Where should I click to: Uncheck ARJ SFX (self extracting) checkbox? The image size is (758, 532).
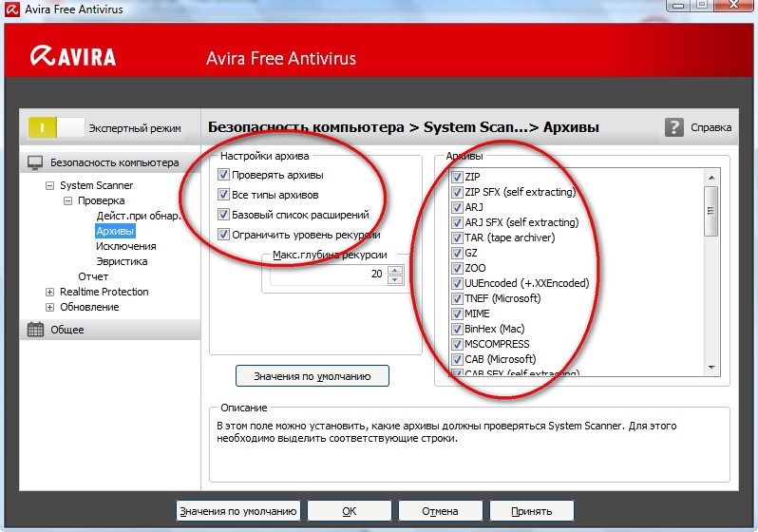[456, 222]
